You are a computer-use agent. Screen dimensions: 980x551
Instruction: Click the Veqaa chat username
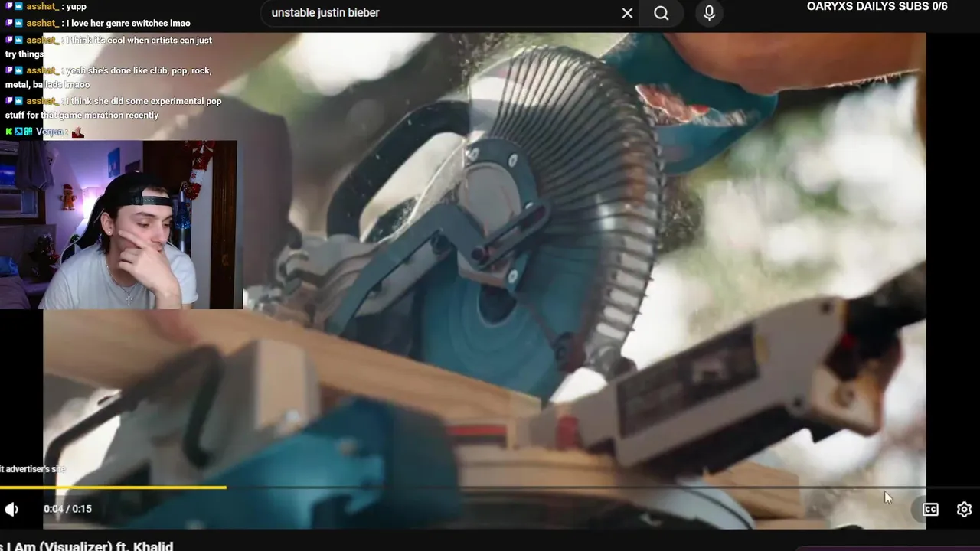[x=50, y=132]
